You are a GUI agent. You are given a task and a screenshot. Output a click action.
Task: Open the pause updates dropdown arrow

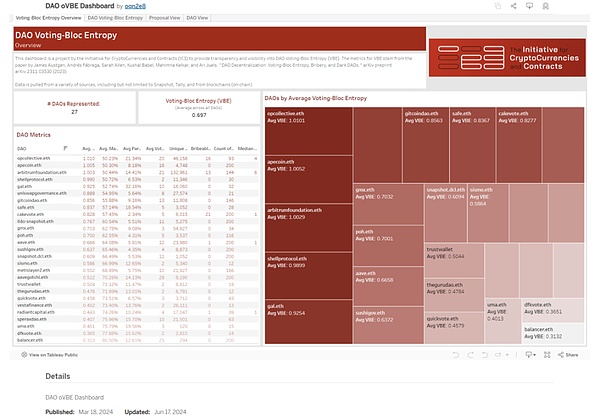point(507,355)
